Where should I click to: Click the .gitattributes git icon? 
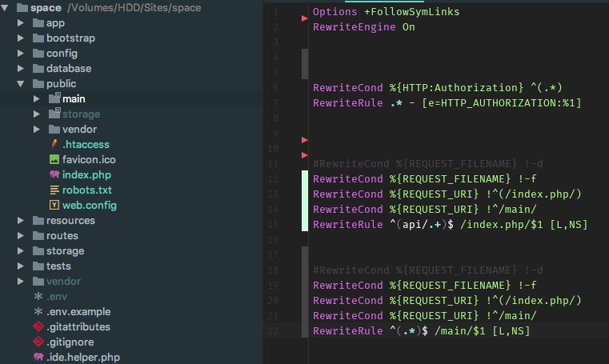click(38, 326)
